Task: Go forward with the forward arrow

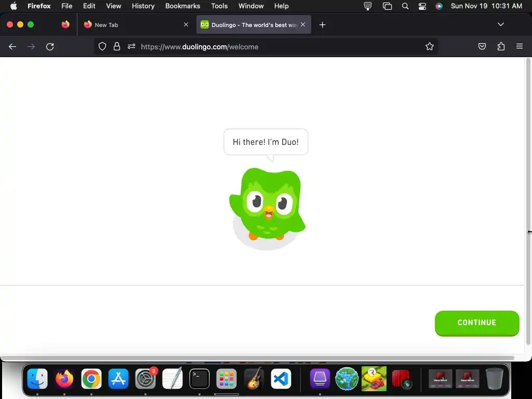Action: click(x=31, y=46)
